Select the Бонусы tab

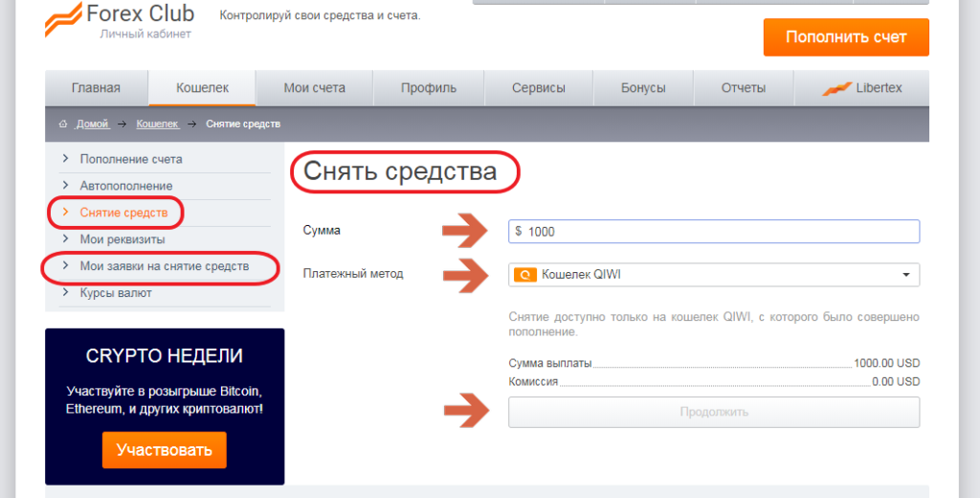pos(643,88)
